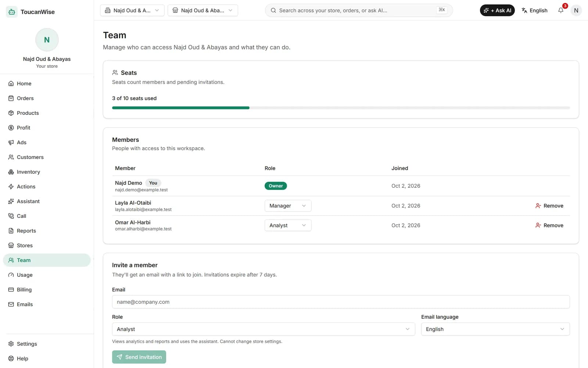Open the Profit page
588x368 pixels.
pyautogui.click(x=47, y=128)
